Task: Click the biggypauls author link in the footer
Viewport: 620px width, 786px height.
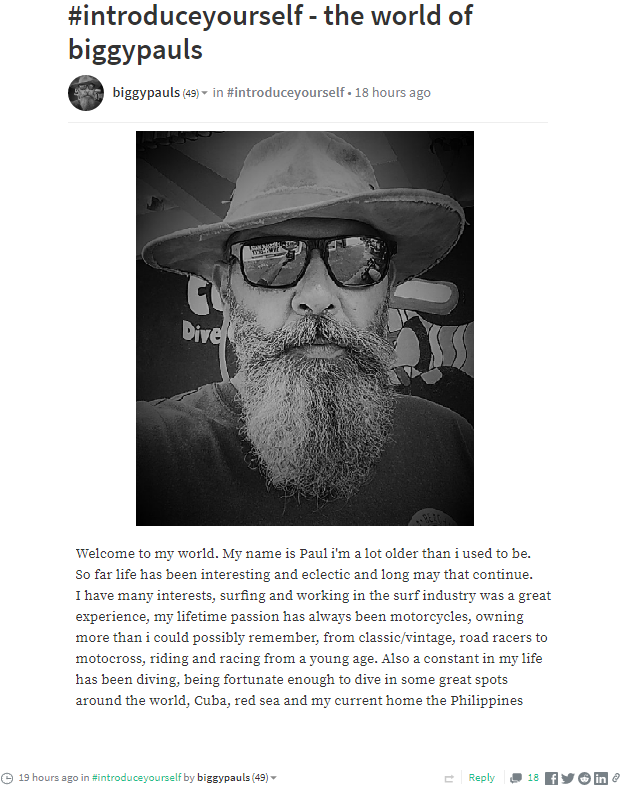Action: 223,777
